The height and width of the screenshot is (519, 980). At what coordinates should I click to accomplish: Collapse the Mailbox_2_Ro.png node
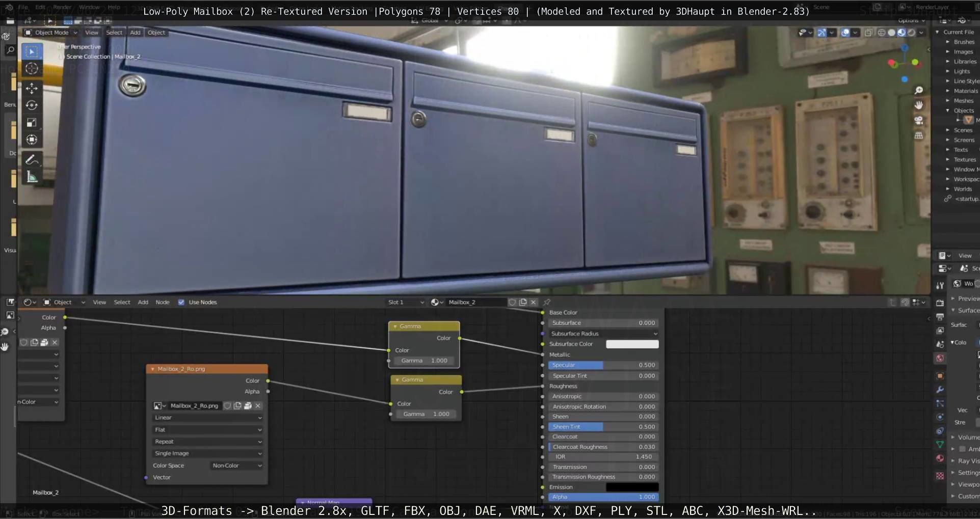coord(152,369)
